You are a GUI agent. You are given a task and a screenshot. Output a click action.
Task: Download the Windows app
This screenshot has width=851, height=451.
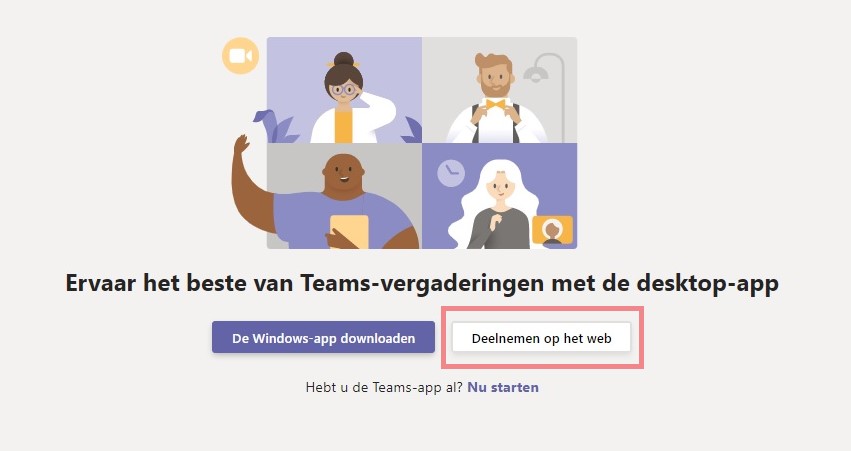[x=323, y=338]
